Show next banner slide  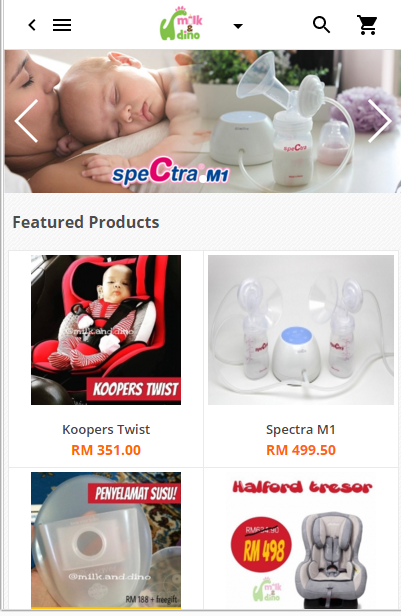[x=379, y=121]
